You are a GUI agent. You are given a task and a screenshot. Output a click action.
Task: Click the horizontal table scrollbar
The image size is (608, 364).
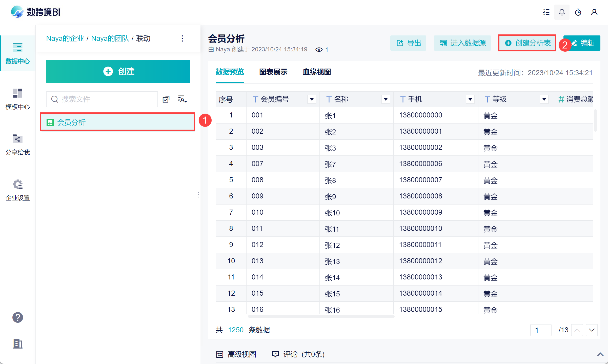[321, 316]
